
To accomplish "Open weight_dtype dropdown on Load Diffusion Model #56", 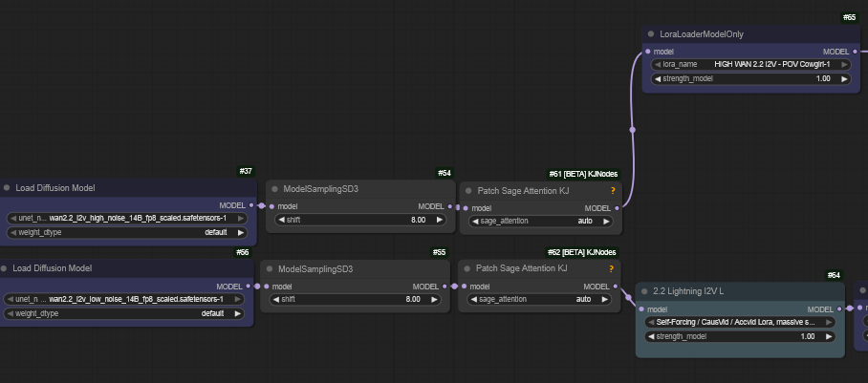I will tap(126, 313).
